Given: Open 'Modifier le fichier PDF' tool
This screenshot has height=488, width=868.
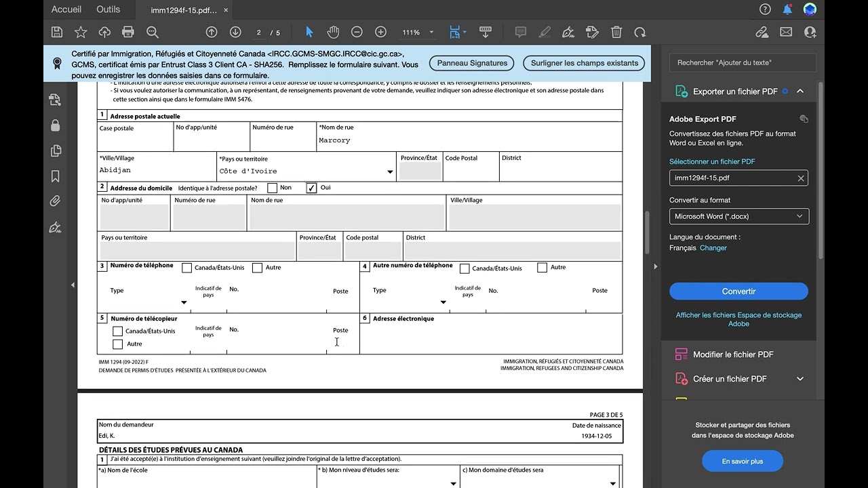Looking at the screenshot, I should 733,354.
